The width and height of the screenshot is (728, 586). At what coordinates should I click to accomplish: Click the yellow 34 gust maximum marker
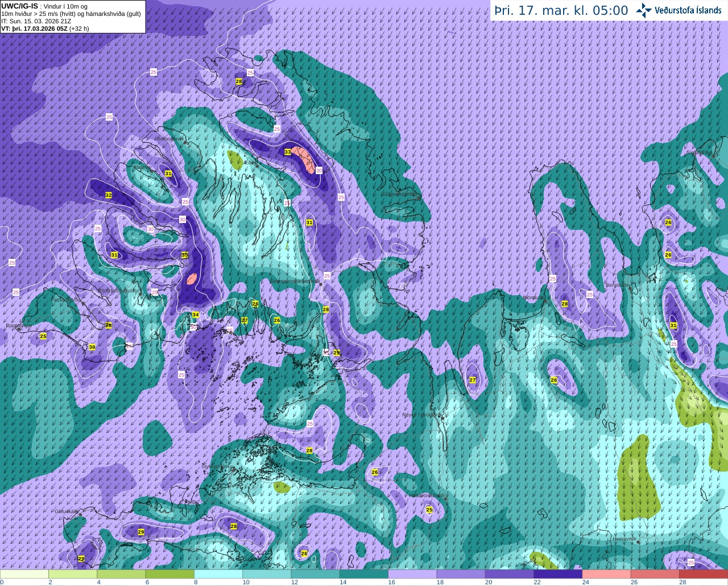pos(196,315)
